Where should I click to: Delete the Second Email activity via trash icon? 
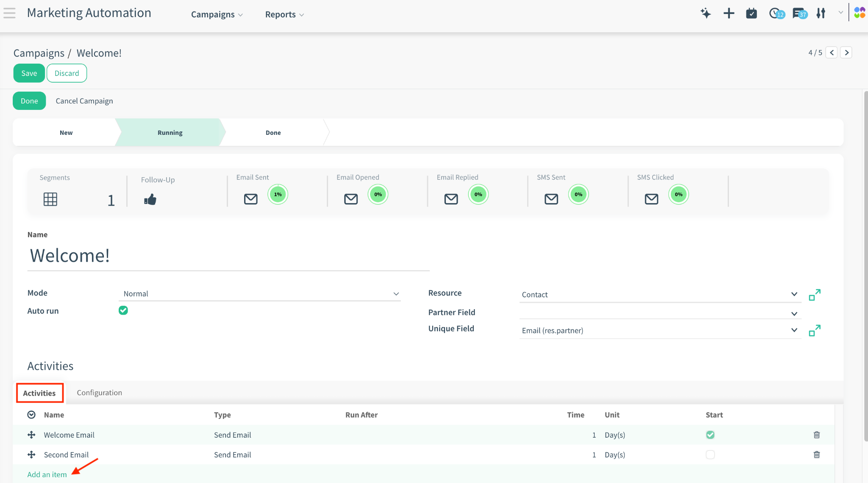pyautogui.click(x=816, y=454)
